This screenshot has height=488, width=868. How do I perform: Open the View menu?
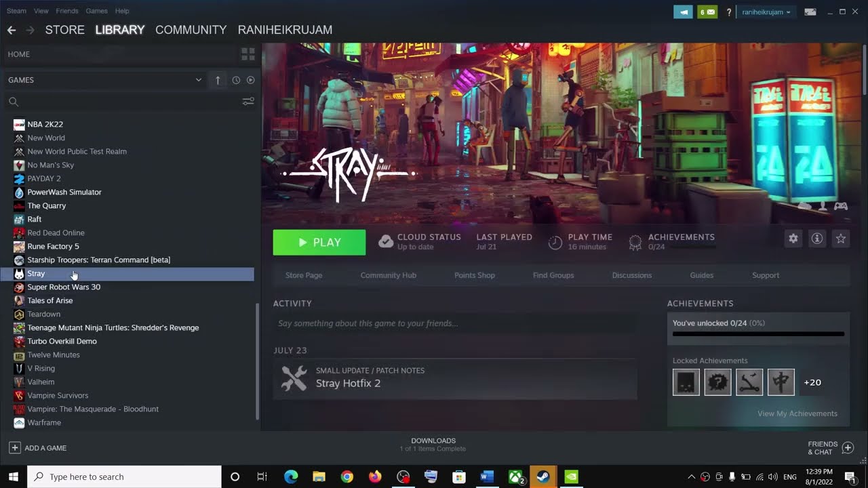[x=41, y=11]
